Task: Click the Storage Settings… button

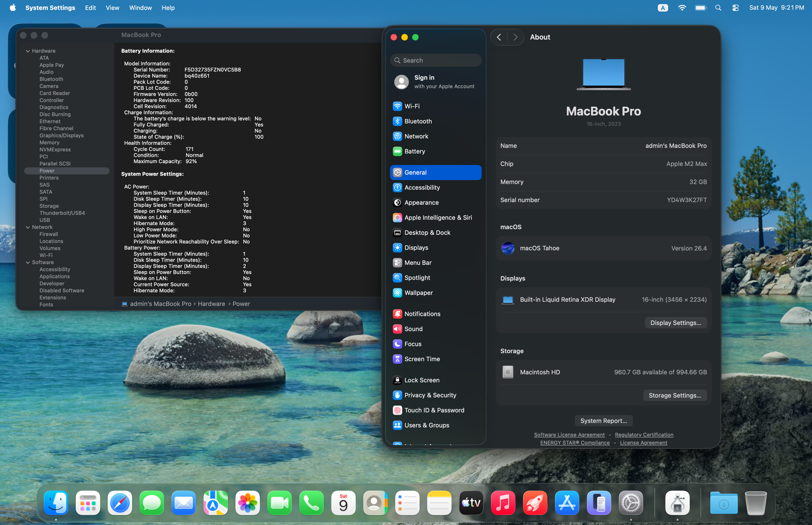Action: pyautogui.click(x=675, y=395)
